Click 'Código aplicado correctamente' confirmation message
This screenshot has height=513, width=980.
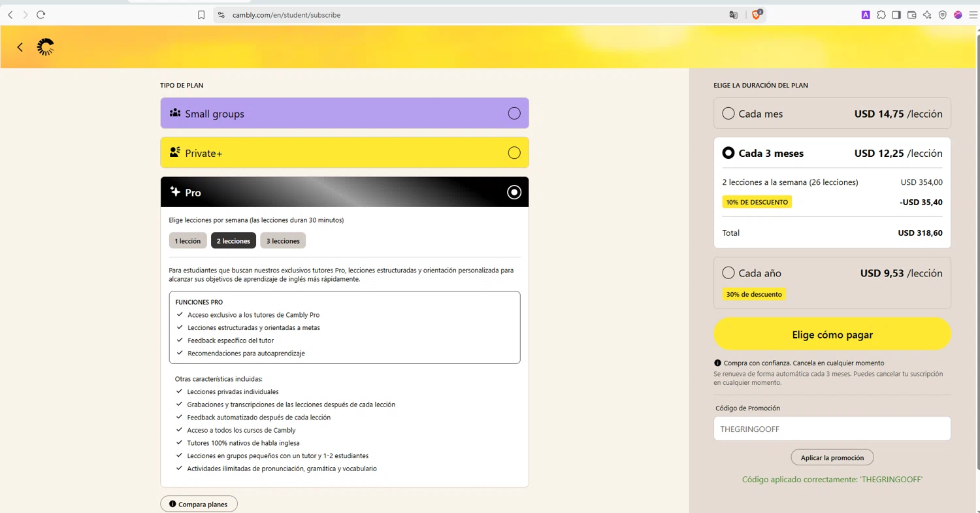(832, 479)
